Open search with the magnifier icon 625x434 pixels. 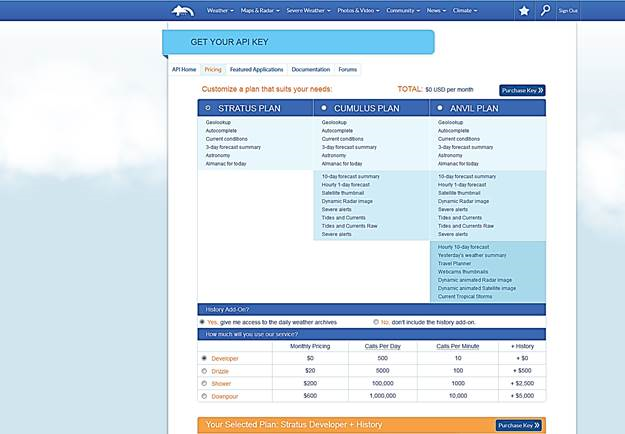click(x=545, y=10)
